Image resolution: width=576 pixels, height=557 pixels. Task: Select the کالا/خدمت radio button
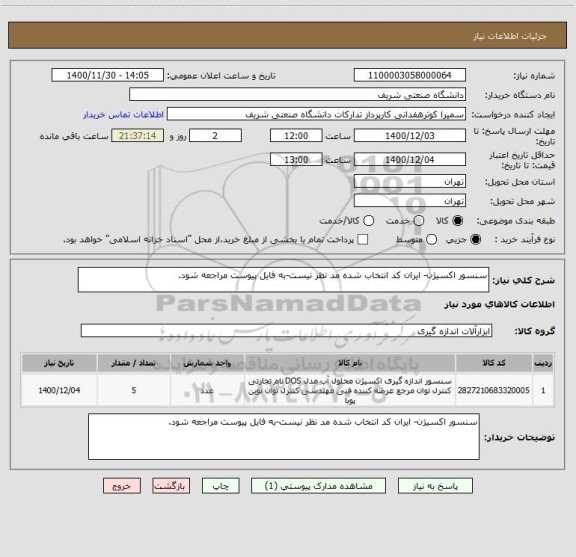tap(368, 221)
